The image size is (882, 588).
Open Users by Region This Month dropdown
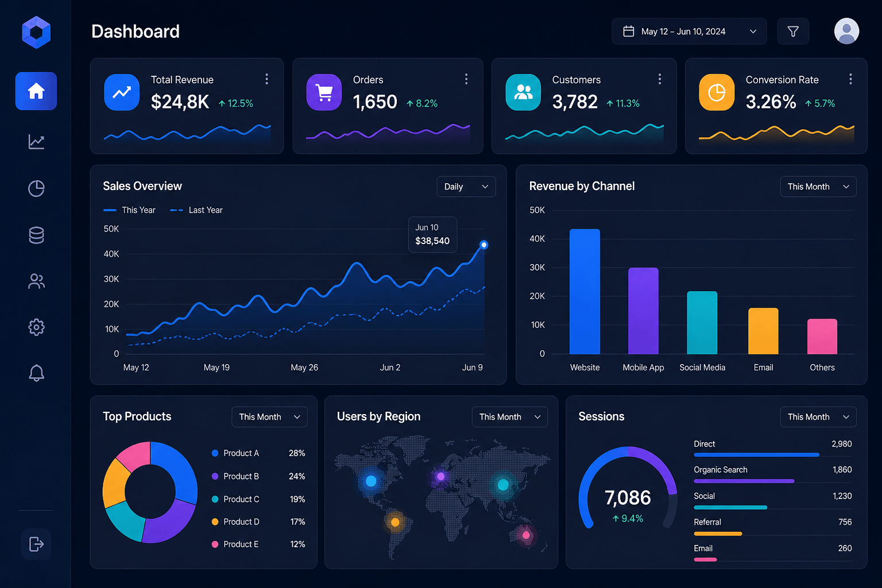510,417
